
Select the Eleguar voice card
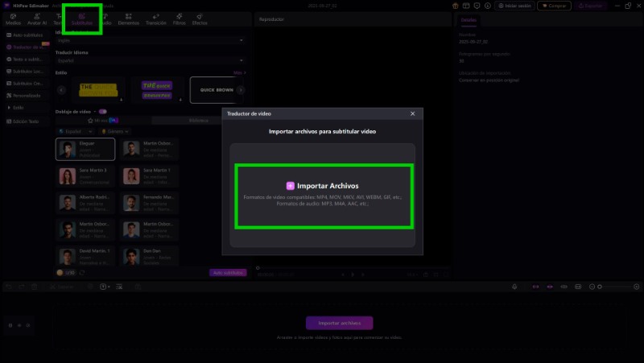85,149
